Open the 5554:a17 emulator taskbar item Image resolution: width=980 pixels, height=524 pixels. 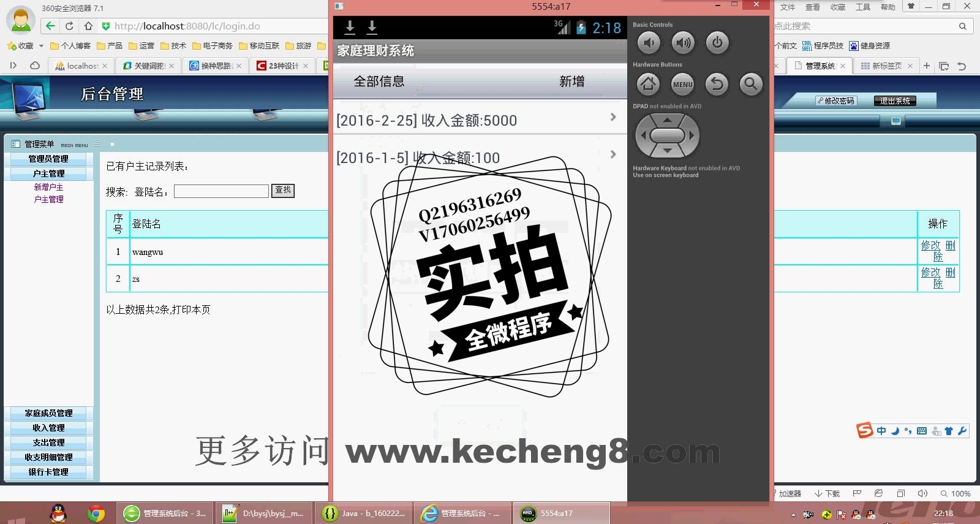(x=562, y=513)
